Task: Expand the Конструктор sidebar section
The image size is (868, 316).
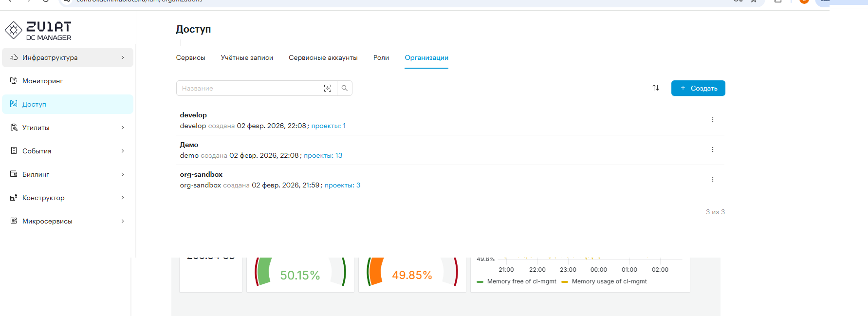Action: coord(68,198)
